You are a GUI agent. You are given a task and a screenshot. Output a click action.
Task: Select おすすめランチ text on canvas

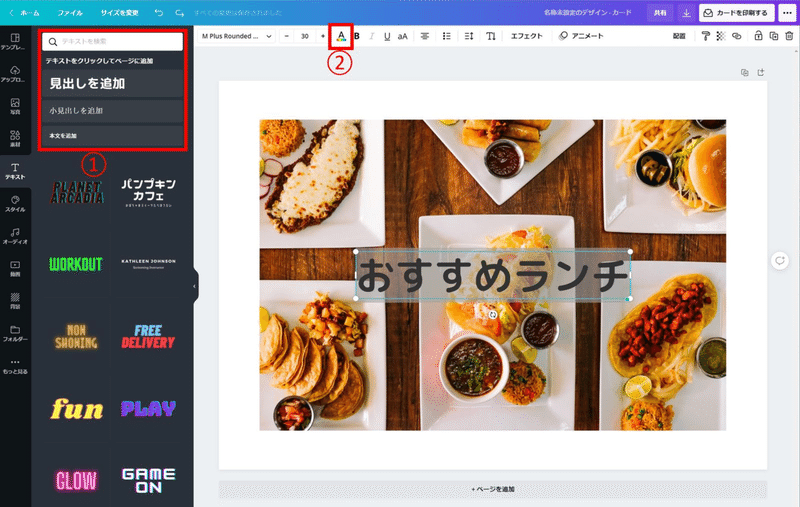click(x=493, y=275)
